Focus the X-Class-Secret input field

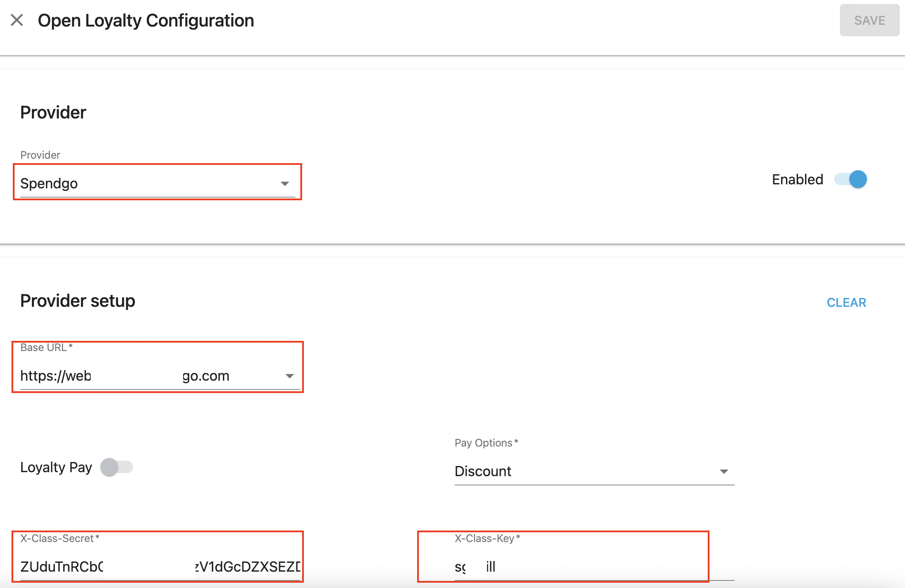tap(159, 566)
